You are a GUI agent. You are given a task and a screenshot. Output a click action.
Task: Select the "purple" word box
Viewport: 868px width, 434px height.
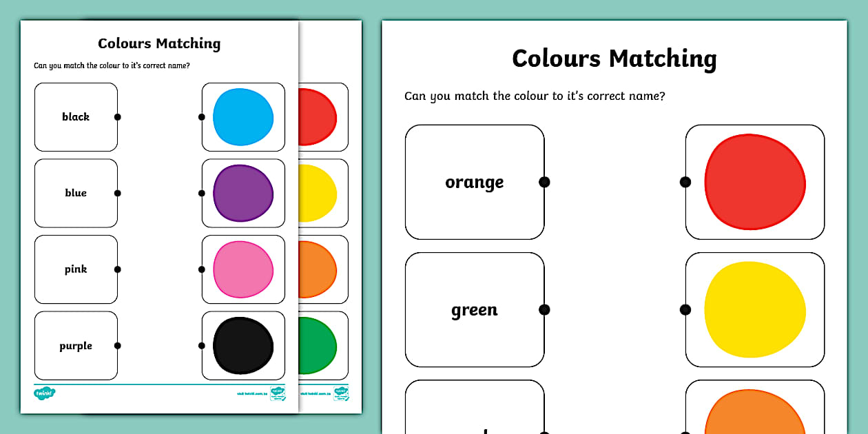click(x=76, y=346)
